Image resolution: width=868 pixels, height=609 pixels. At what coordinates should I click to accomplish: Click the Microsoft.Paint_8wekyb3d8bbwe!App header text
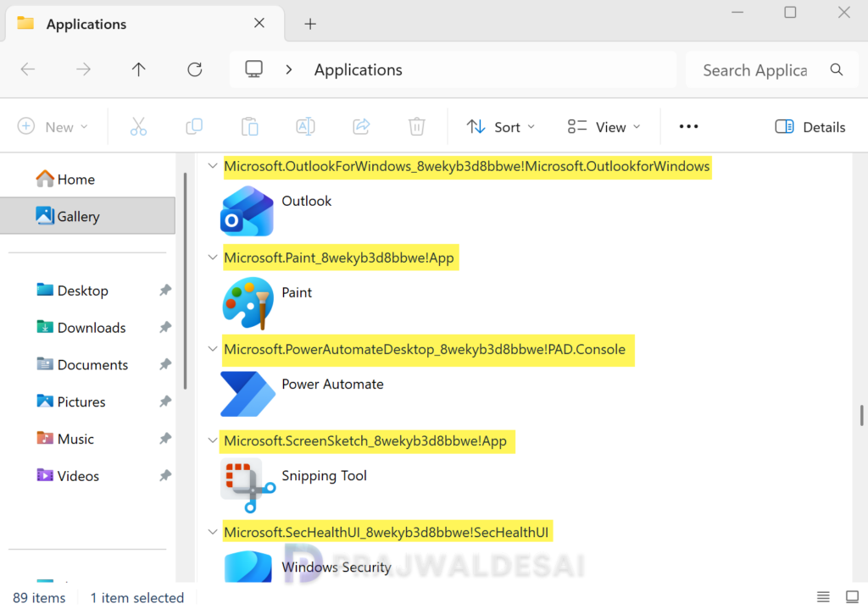[339, 257]
